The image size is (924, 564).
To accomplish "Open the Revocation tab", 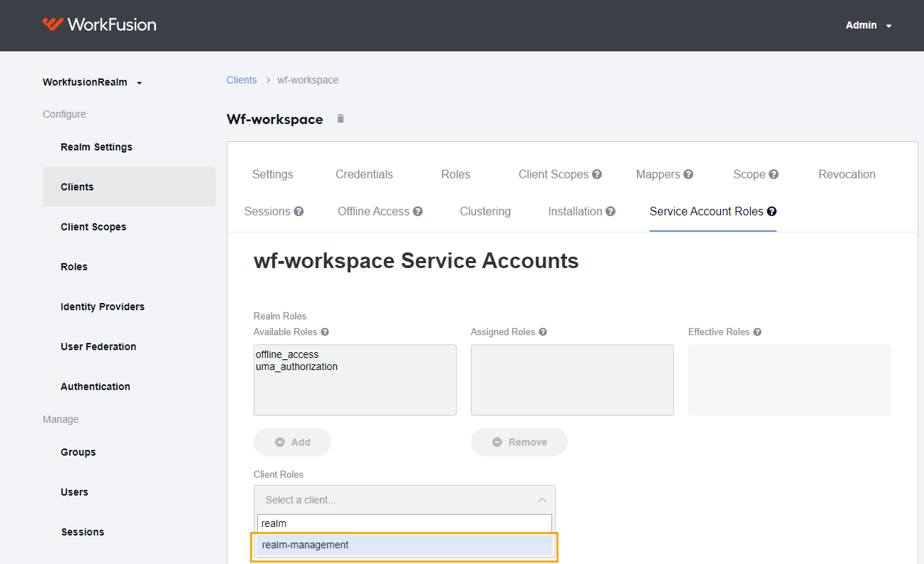I will click(847, 174).
